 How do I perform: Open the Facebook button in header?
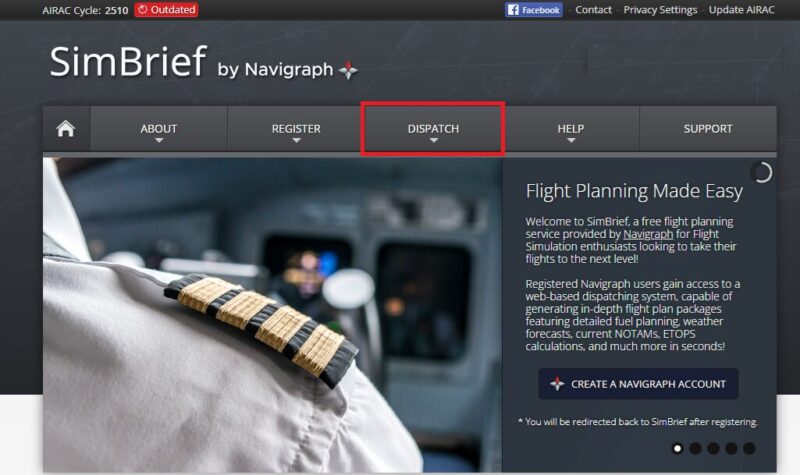click(534, 10)
